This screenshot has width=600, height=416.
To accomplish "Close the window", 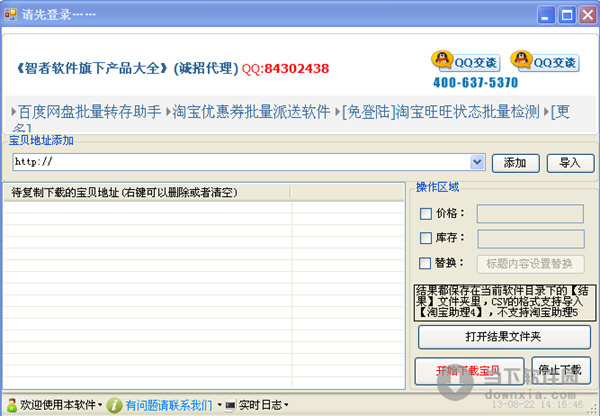I will [x=588, y=15].
